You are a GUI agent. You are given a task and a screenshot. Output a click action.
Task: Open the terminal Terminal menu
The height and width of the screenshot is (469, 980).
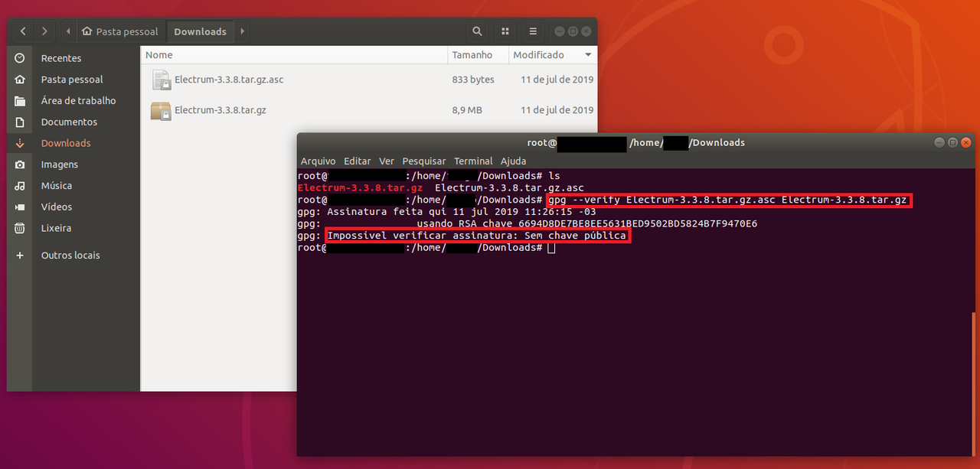(x=473, y=161)
